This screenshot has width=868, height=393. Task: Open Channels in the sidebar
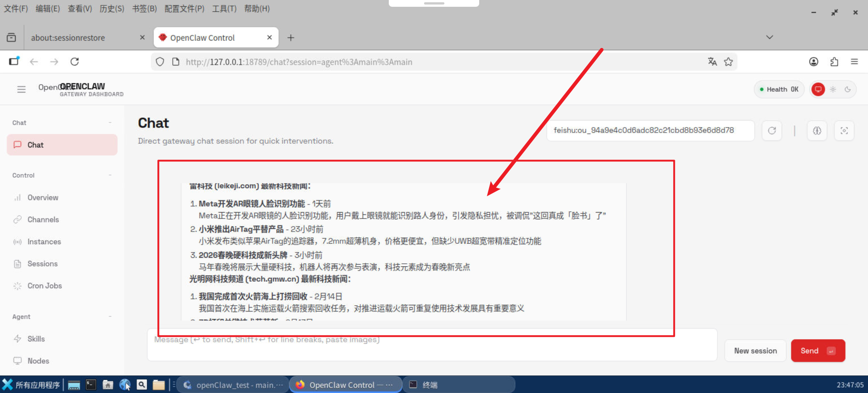click(62, 219)
